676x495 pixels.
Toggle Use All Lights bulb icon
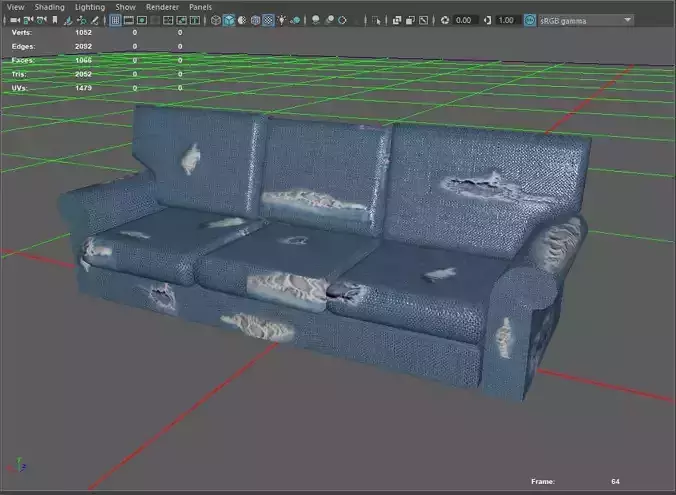pyautogui.click(x=282, y=20)
